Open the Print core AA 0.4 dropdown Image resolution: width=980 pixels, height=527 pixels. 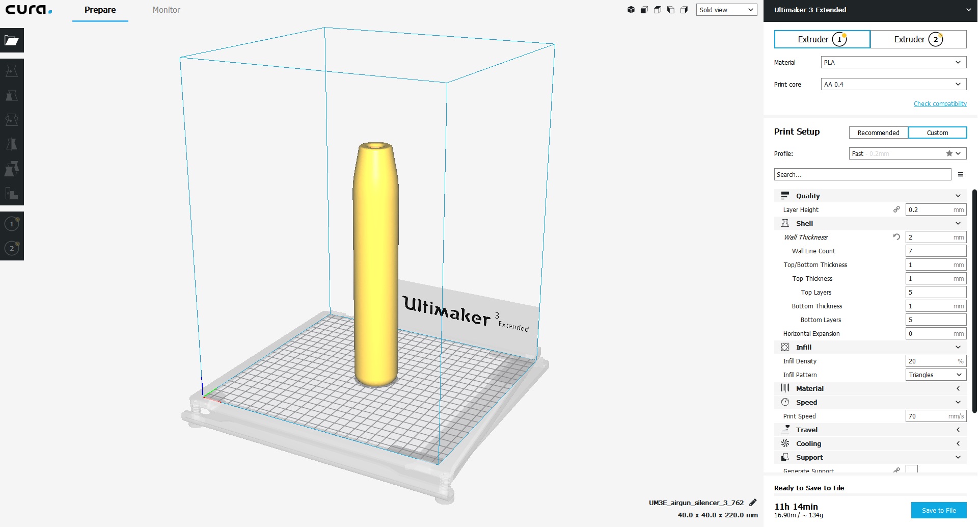coord(893,84)
